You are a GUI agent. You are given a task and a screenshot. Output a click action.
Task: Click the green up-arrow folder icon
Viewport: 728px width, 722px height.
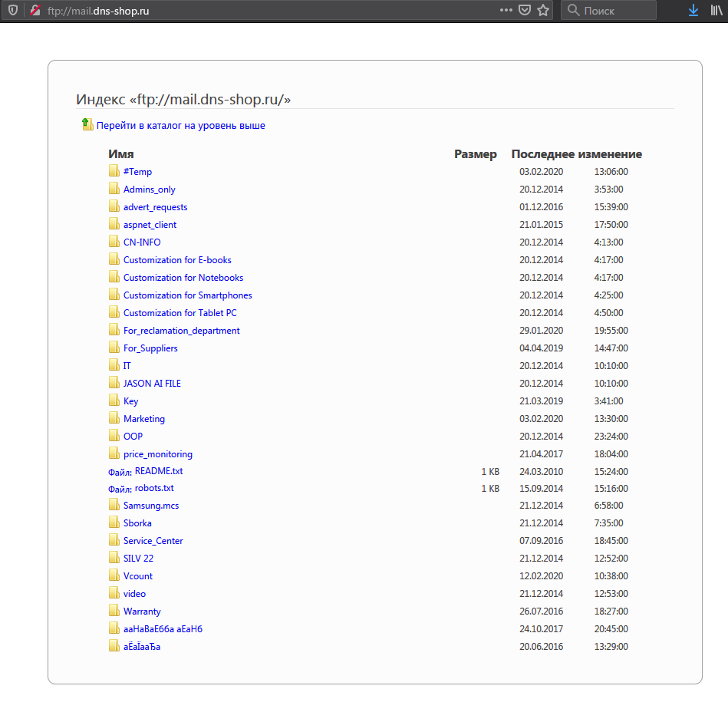[87, 124]
